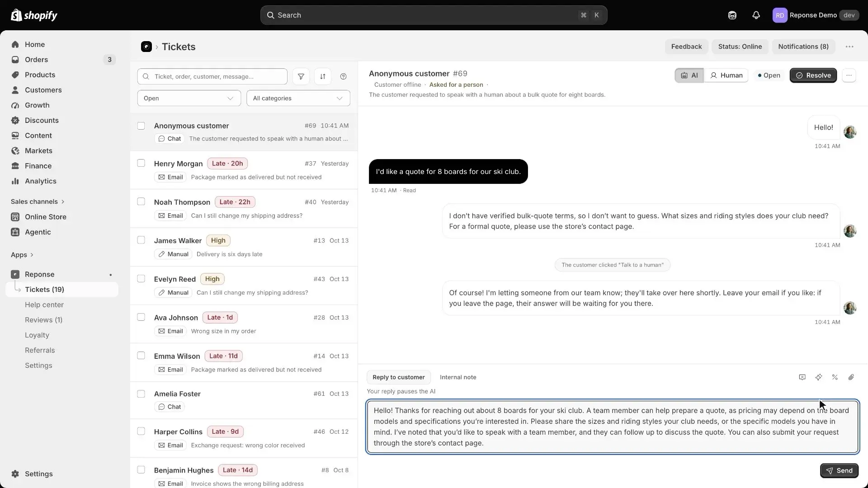The height and width of the screenshot is (488, 868).
Task: Focus the ticket search input field
Action: (x=212, y=76)
